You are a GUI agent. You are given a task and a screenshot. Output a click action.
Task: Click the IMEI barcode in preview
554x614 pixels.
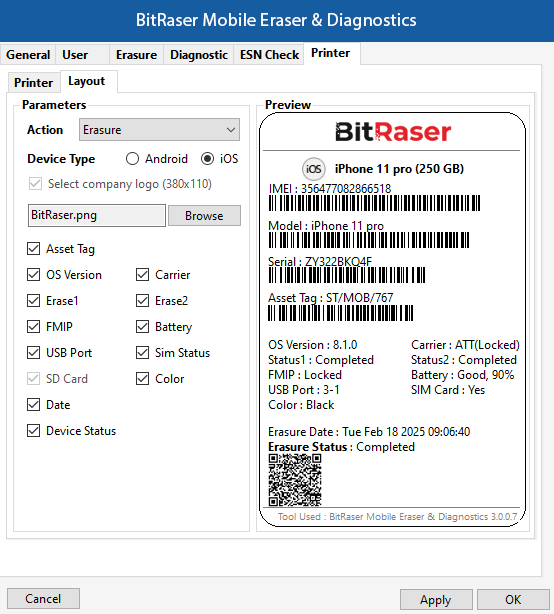(x=374, y=203)
